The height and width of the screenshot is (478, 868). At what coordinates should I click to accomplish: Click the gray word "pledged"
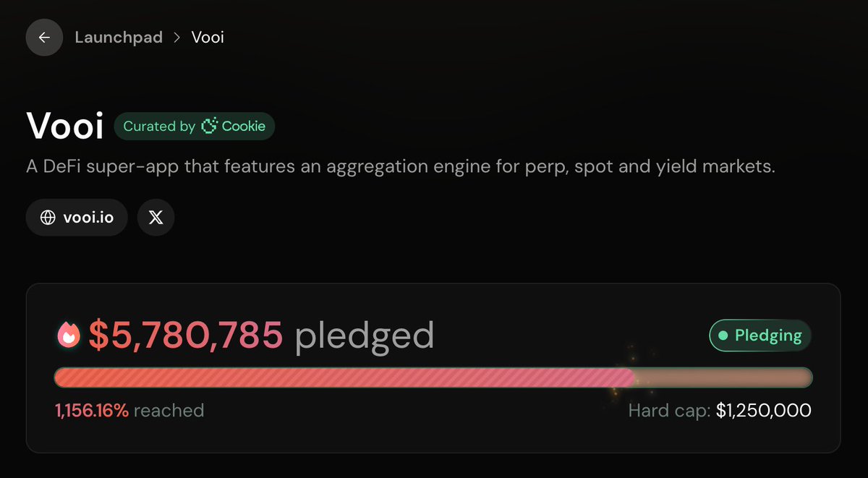(364, 335)
